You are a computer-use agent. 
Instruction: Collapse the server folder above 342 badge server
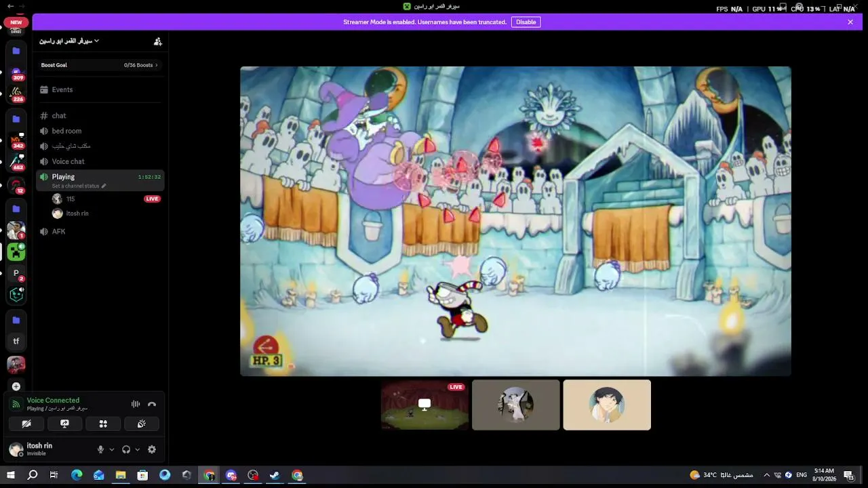tap(16, 119)
